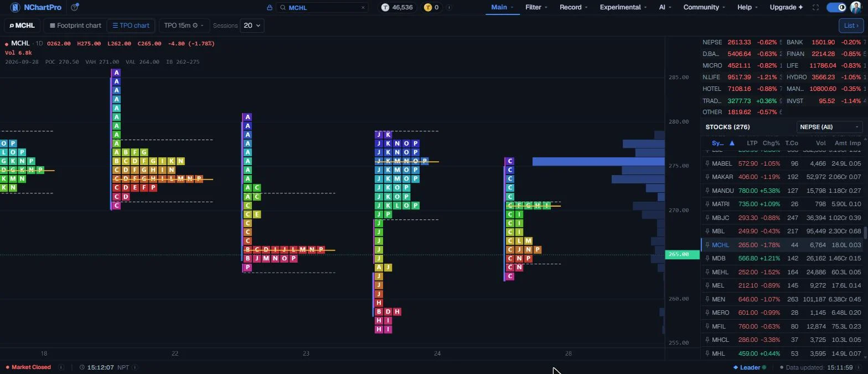Show Market Closed info icon
The height and width of the screenshot is (374, 868).
coord(61,367)
